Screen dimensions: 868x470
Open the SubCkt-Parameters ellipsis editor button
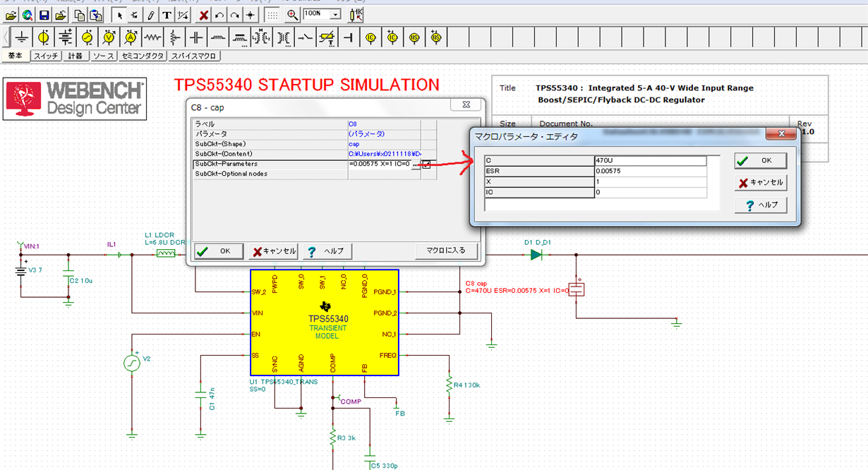point(416,164)
